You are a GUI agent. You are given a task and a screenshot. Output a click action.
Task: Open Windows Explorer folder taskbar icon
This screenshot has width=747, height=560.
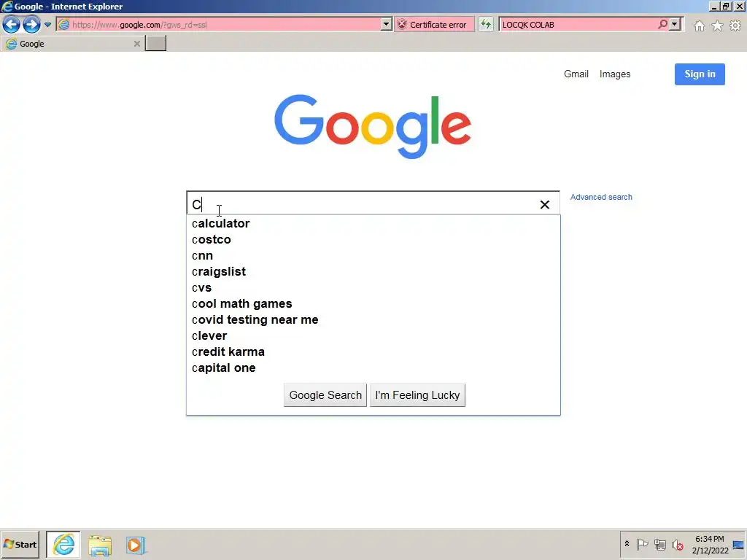pyautogui.click(x=99, y=545)
